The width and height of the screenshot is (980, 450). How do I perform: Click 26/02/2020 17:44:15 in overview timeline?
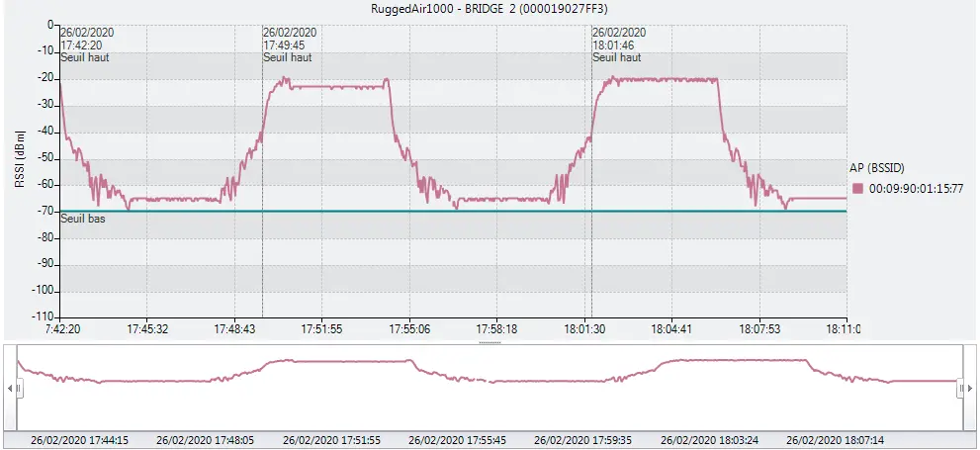[80, 440]
